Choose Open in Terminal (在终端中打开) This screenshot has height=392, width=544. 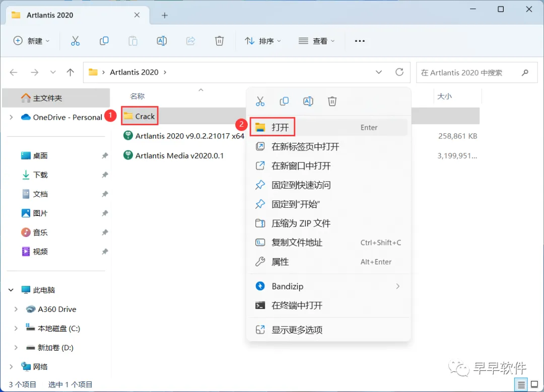coord(328,305)
